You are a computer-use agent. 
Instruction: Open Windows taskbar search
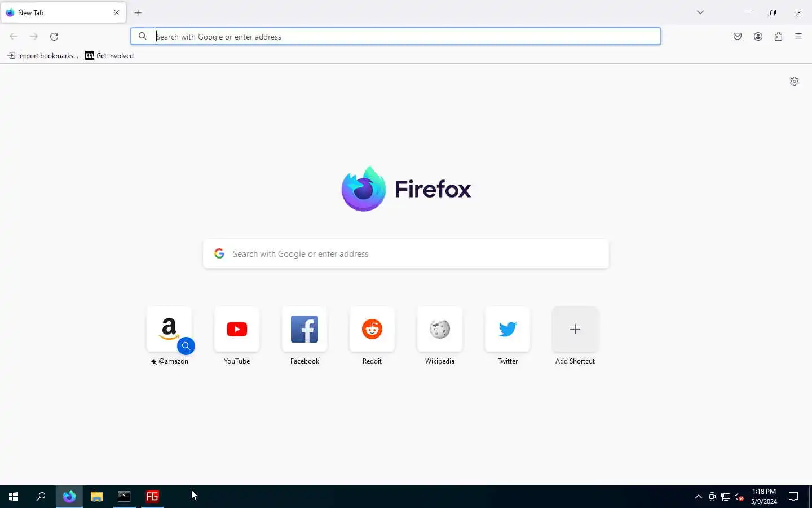click(41, 497)
